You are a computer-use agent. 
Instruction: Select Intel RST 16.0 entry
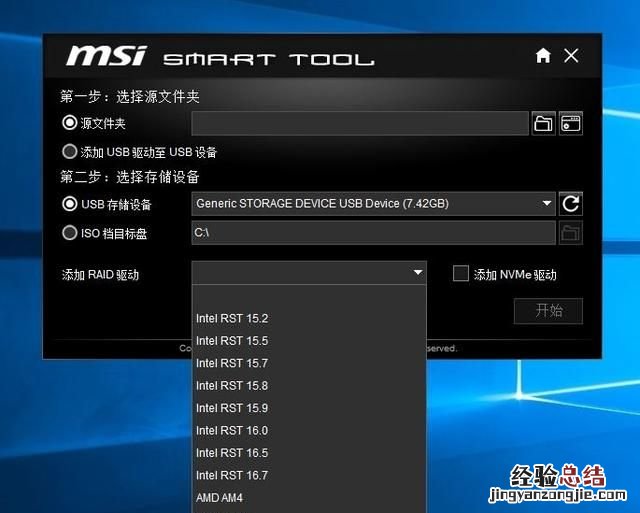point(309,431)
